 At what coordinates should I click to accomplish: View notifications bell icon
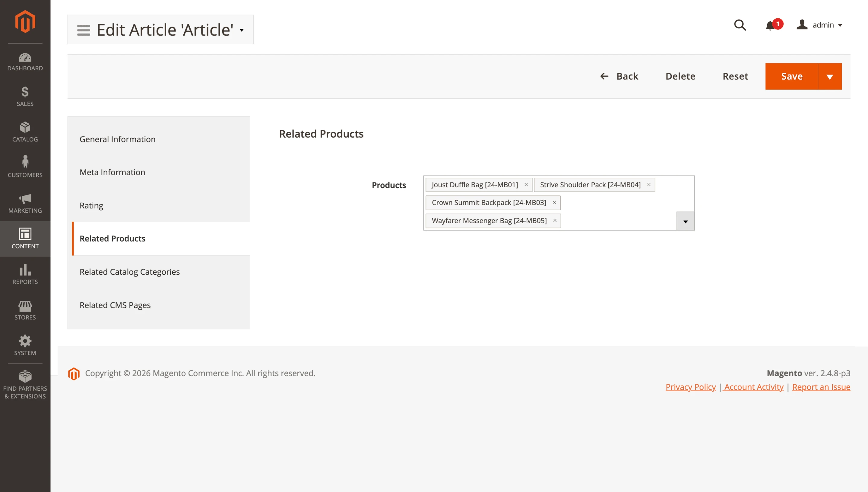tap(770, 26)
